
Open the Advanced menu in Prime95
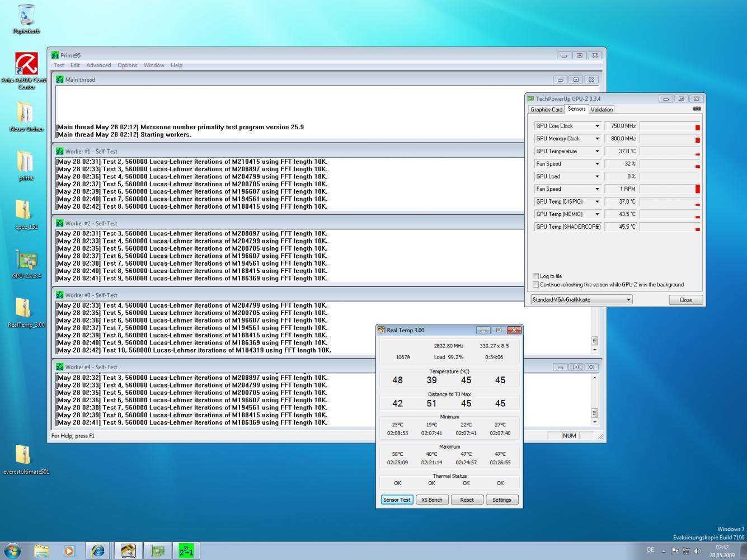coord(98,65)
